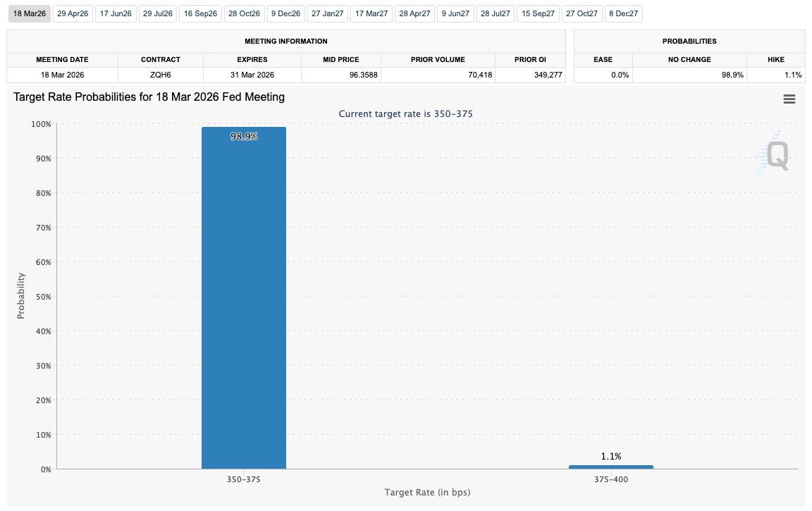
Task: Switch to the 27 Jan27 tab
Action: [x=328, y=13]
